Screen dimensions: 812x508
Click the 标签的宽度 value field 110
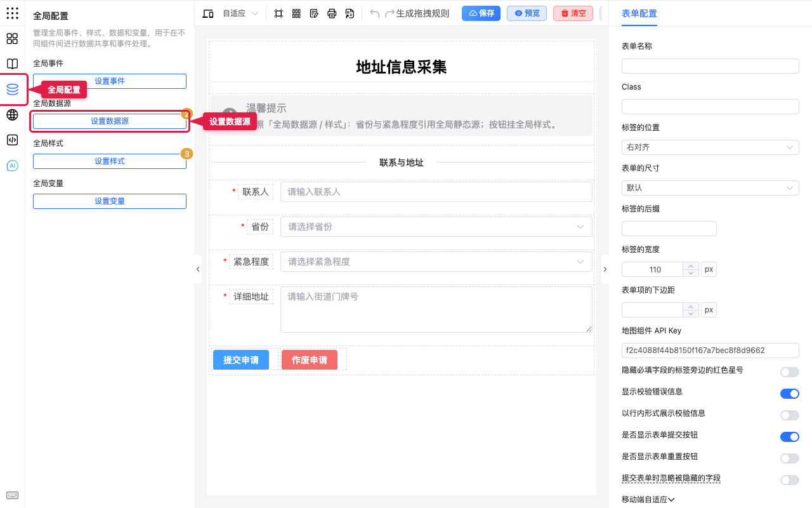pyautogui.click(x=652, y=269)
